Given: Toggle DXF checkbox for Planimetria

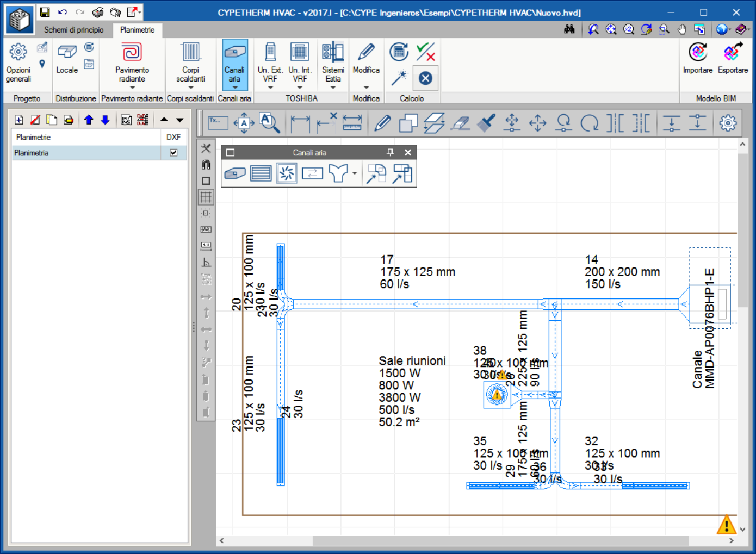Looking at the screenshot, I should pos(173,153).
